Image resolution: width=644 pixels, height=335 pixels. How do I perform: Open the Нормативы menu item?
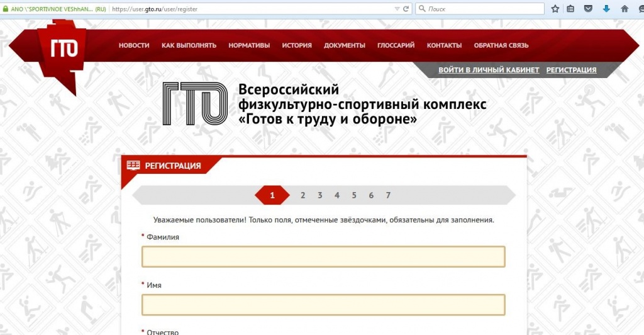[249, 45]
